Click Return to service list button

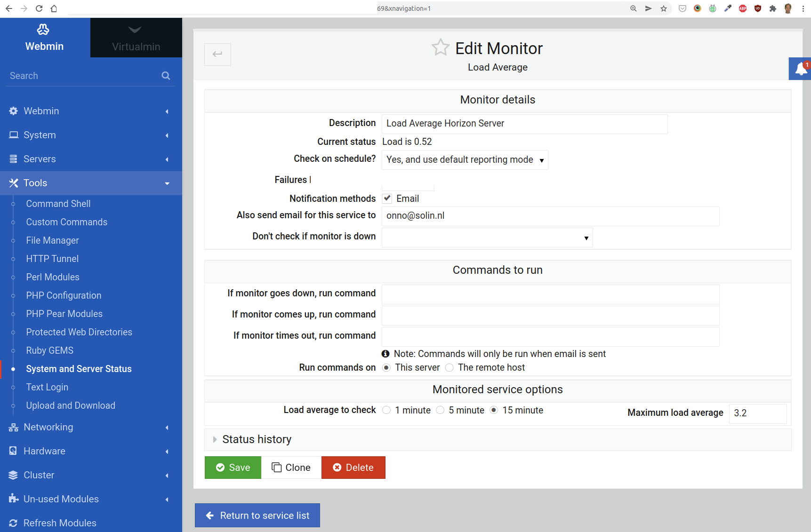pyautogui.click(x=257, y=516)
